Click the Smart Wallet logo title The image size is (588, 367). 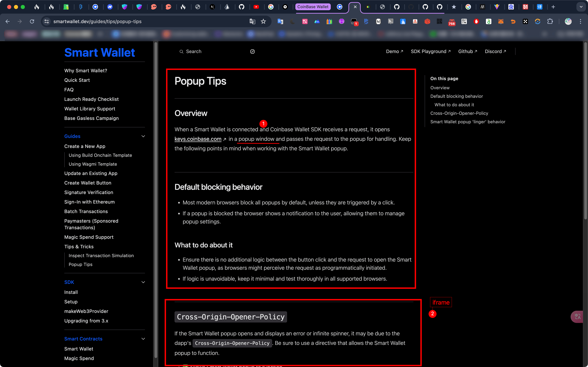pos(100,52)
